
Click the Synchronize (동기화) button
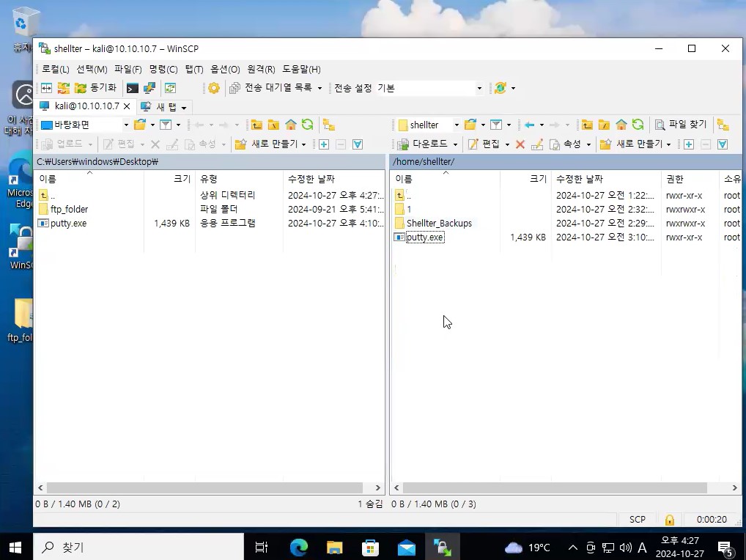pos(95,88)
